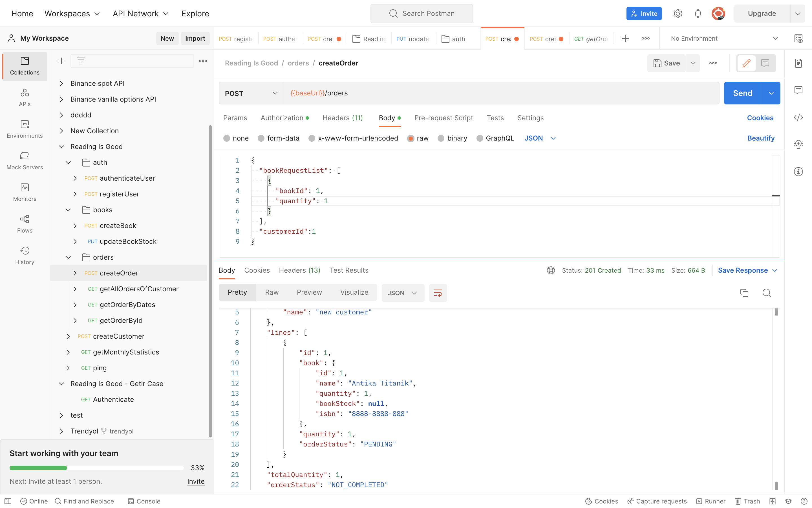This screenshot has width=812, height=508.
Task: Switch to edit mode pencil icon
Action: [747, 63]
